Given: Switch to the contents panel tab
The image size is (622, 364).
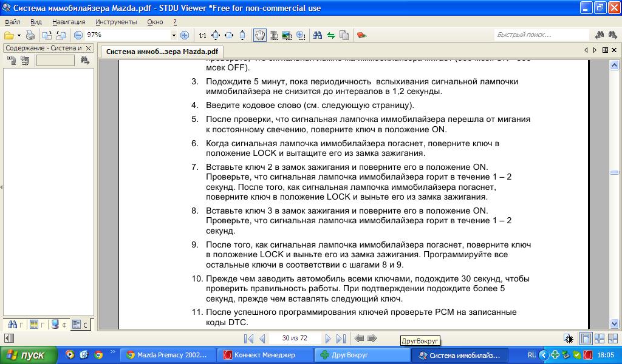Looking at the screenshot, I should pos(80,325).
